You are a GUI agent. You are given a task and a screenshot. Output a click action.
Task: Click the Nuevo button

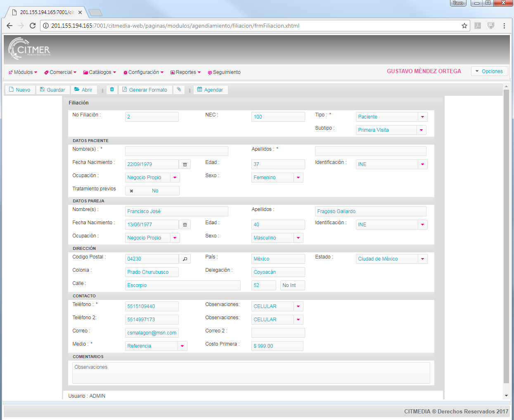click(20, 90)
